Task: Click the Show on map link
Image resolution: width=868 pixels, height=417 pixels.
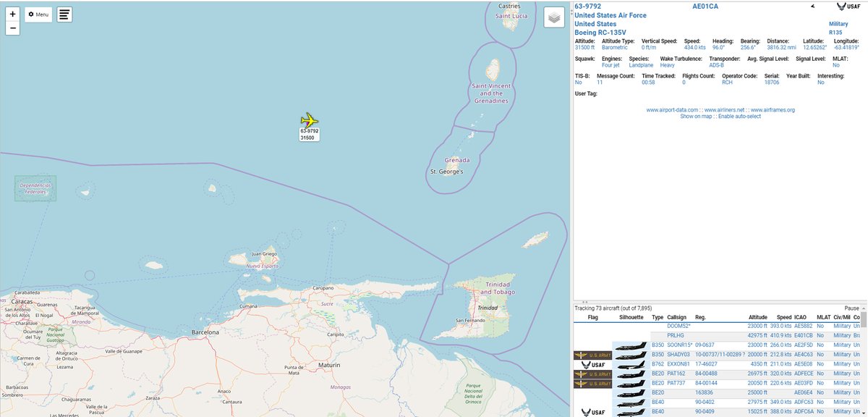Action: pyautogui.click(x=695, y=117)
